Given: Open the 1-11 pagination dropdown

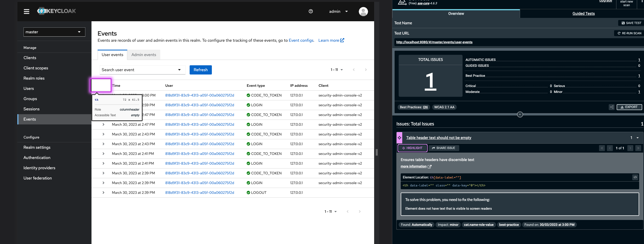Looking at the screenshot, I should [337, 70].
